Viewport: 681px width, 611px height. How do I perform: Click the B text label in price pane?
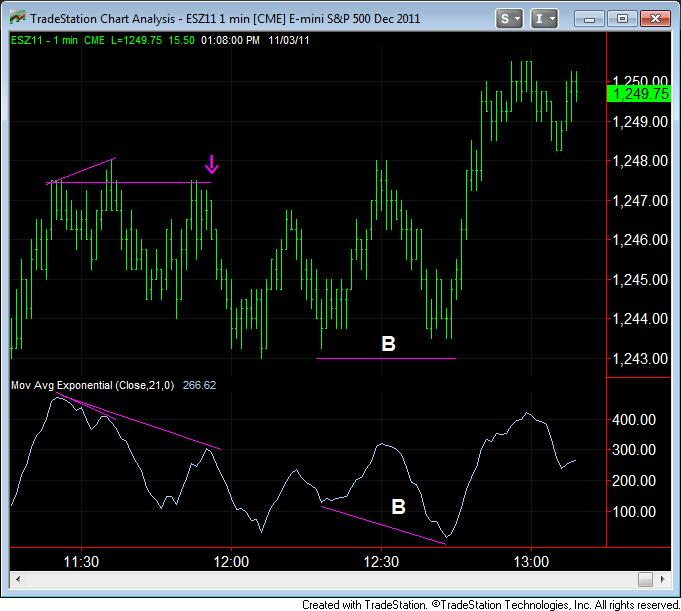click(388, 344)
